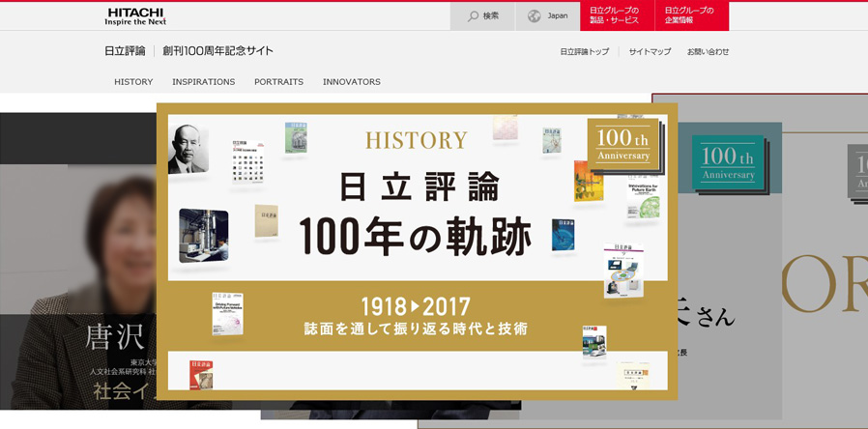
Task: Click 誌面を通して振り返る時代と技術 caption
Action: [x=416, y=329]
